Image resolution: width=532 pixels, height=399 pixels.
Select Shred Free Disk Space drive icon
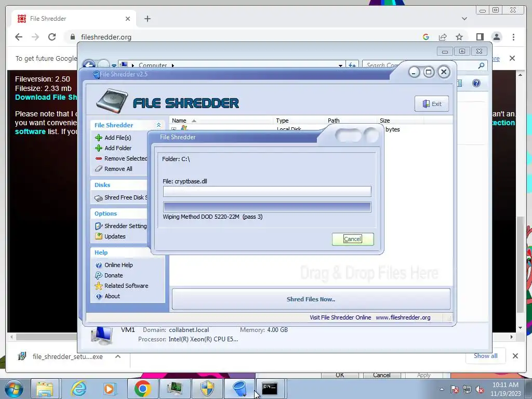tap(99, 198)
